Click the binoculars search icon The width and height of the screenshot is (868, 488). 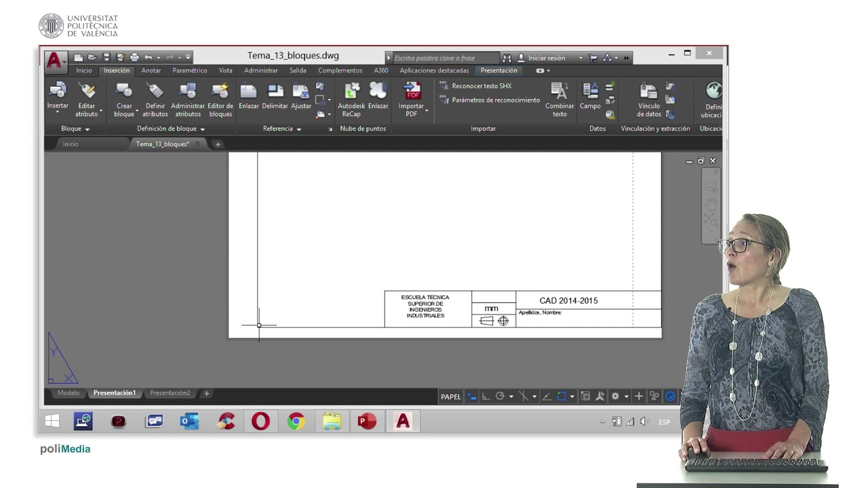[507, 58]
